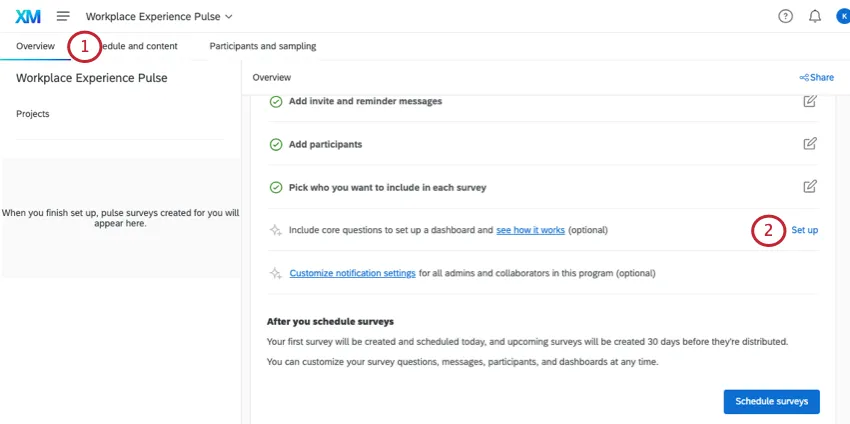Click sparkle icon beside Include core questions
The width and height of the screenshot is (850, 424).
[x=275, y=230]
